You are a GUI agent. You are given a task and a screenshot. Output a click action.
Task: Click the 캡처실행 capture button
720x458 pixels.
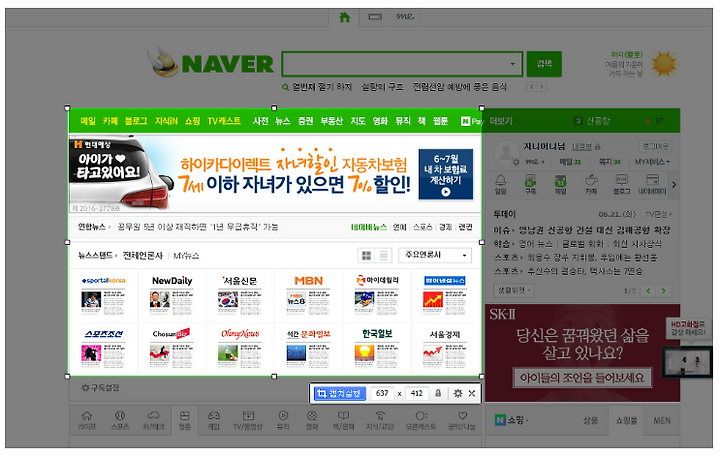(340, 393)
